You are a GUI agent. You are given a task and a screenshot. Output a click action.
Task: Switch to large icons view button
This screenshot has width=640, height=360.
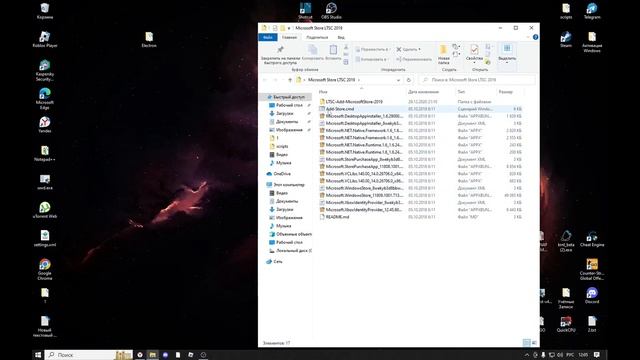tap(534, 343)
